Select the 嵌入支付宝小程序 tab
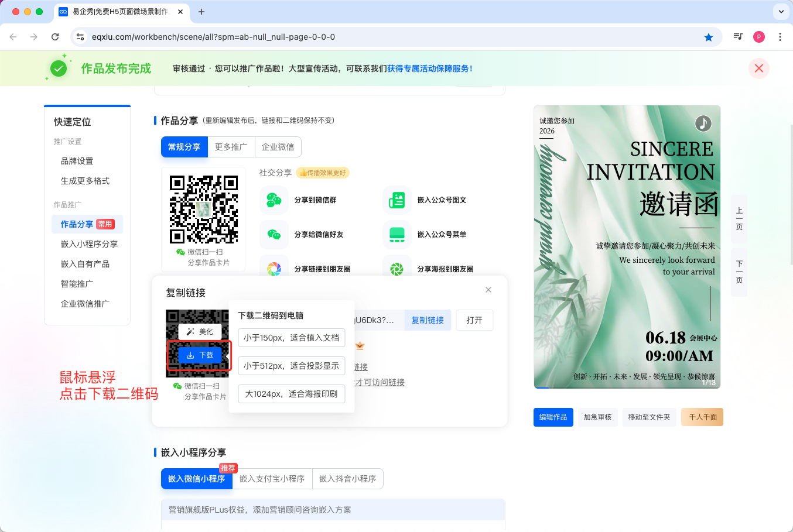The height and width of the screenshot is (532, 793). [x=272, y=479]
